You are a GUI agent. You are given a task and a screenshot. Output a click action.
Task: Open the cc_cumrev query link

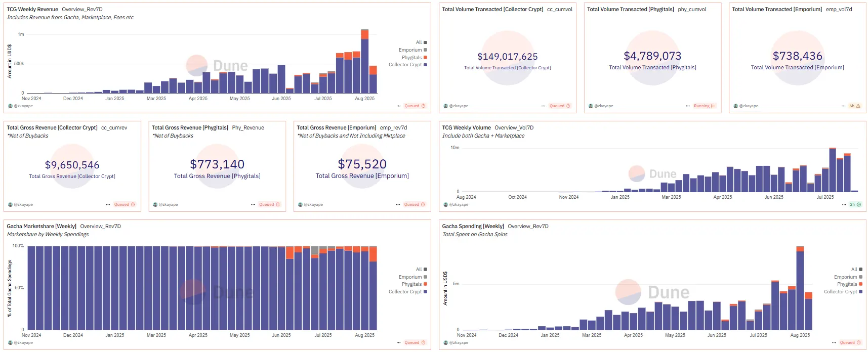click(x=114, y=128)
